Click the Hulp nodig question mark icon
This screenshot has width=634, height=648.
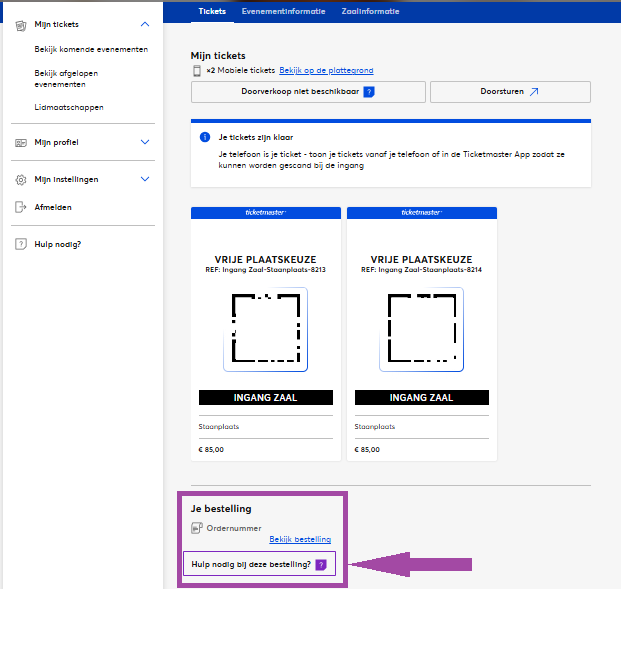(21, 244)
